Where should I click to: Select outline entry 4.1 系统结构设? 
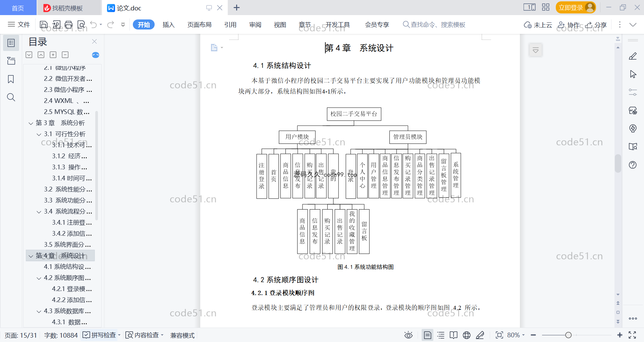click(67, 267)
